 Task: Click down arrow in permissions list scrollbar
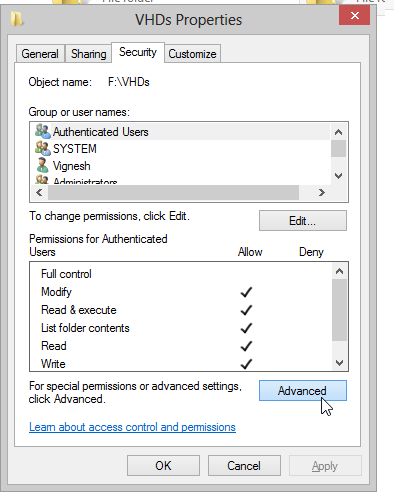339,362
